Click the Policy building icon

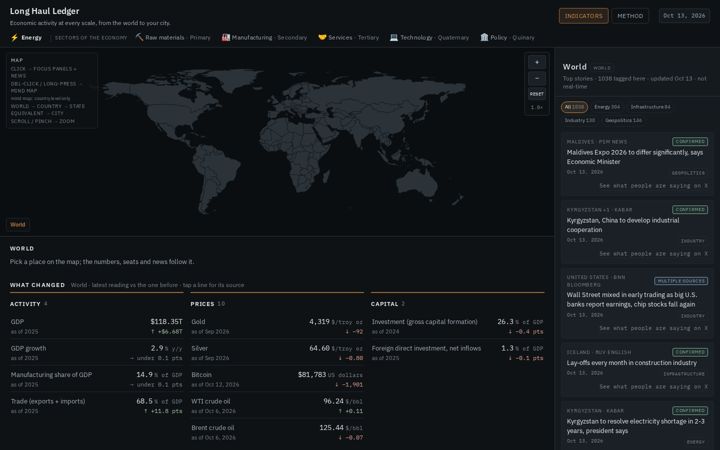pyautogui.click(x=484, y=38)
